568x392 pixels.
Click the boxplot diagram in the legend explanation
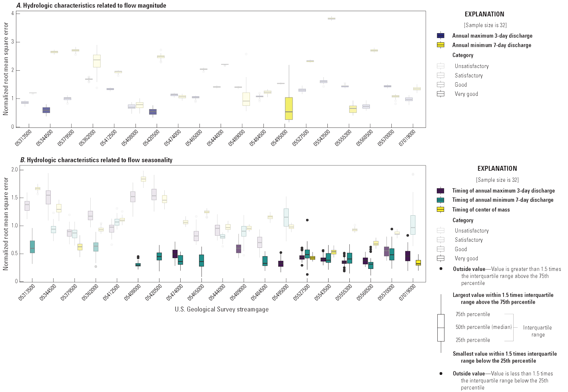click(441, 328)
